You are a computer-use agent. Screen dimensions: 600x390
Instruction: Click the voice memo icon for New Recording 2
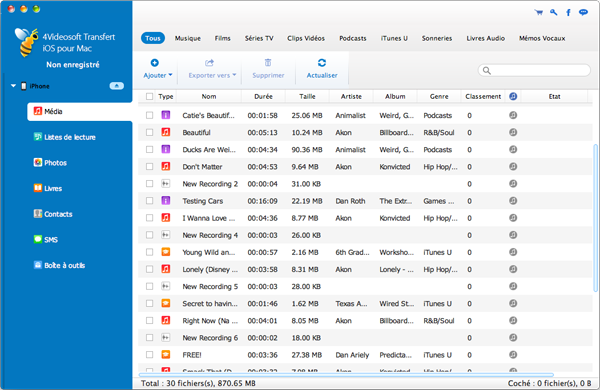point(166,184)
